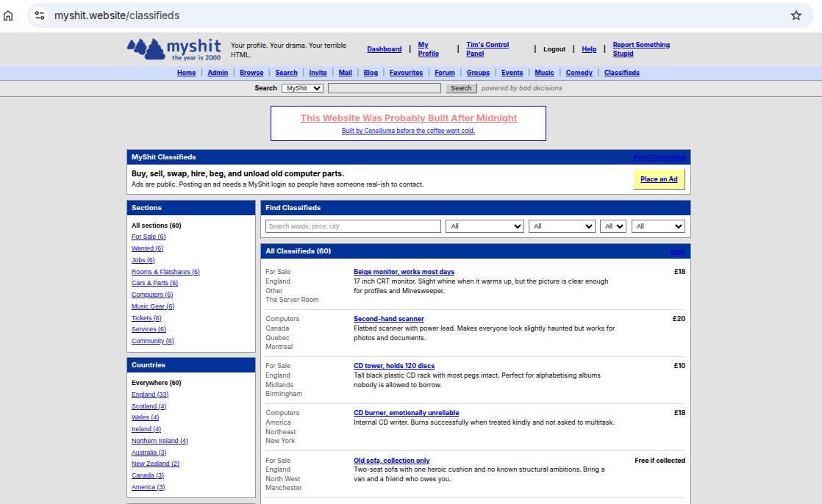
Task: Open CD burner, emotionally unreliable ad
Action: pos(407,413)
